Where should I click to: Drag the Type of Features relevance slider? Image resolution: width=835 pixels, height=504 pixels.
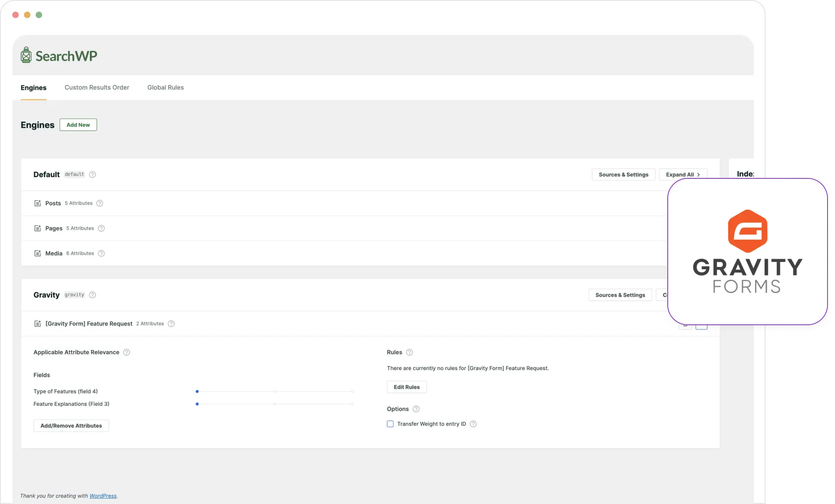click(x=198, y=391)
